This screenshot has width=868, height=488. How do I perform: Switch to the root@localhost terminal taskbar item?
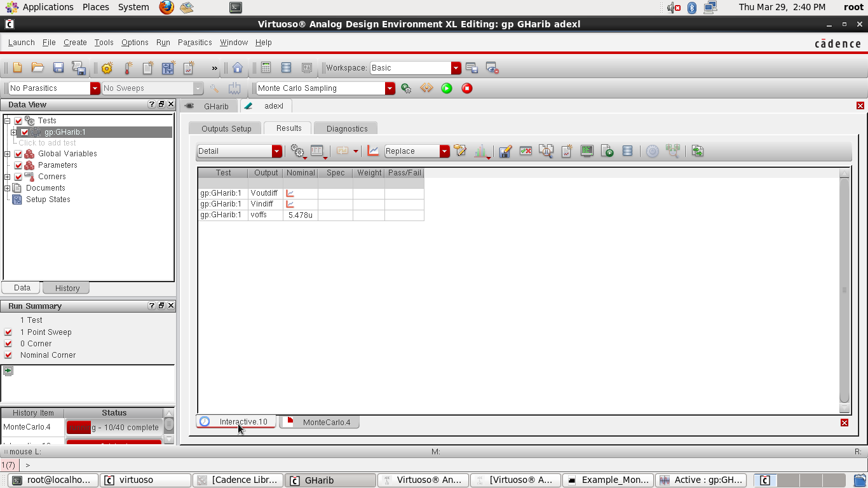(53, 480)
